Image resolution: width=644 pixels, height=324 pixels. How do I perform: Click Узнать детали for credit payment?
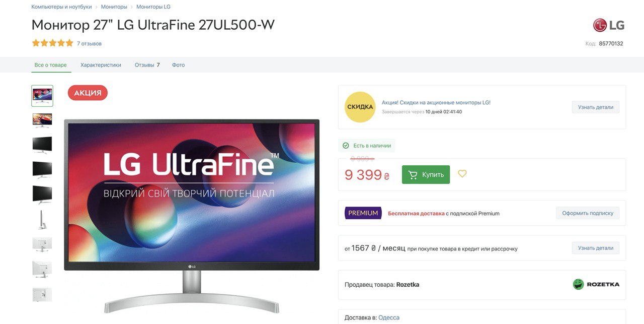point(596,248)
